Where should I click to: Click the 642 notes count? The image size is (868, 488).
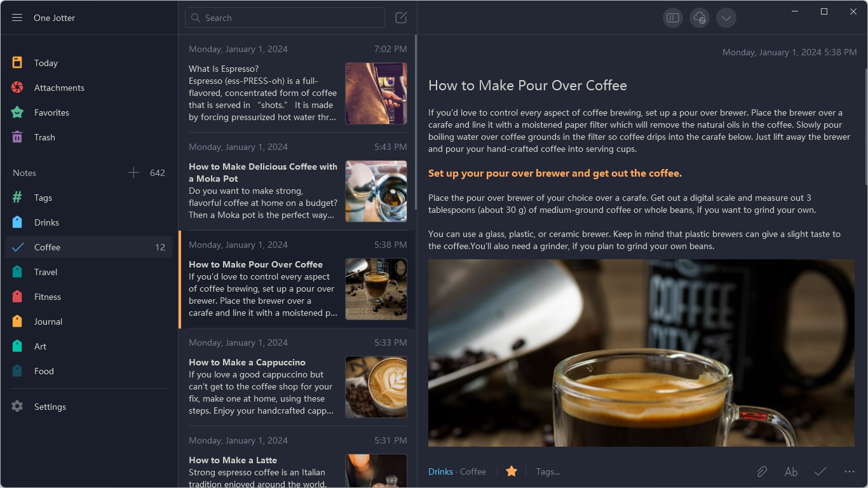[x=158, y=173]
